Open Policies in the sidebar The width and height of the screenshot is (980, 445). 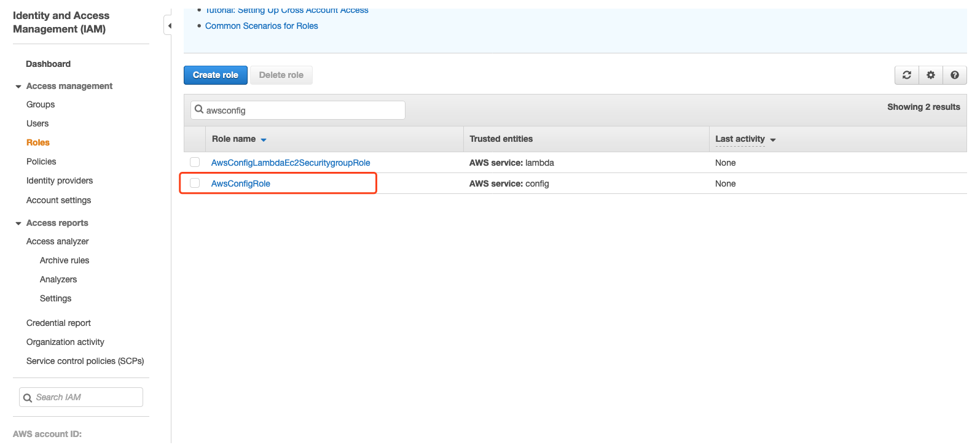pyautogui.click(x=41, y=161)
